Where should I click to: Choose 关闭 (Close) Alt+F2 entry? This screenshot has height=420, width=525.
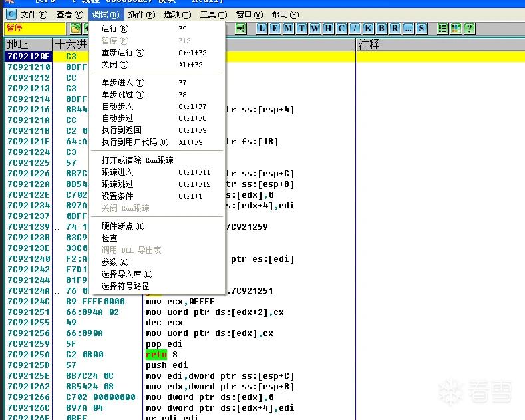(157, 65)
